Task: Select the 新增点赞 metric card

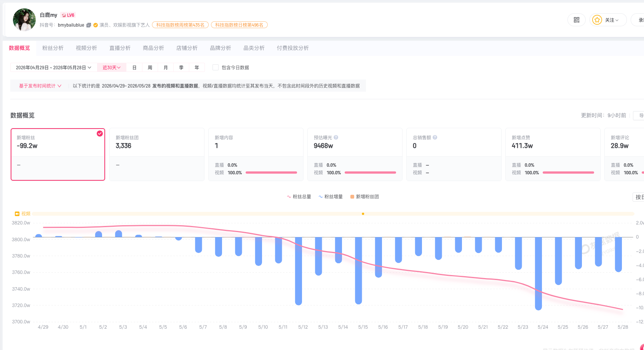Action: [553, 154]
